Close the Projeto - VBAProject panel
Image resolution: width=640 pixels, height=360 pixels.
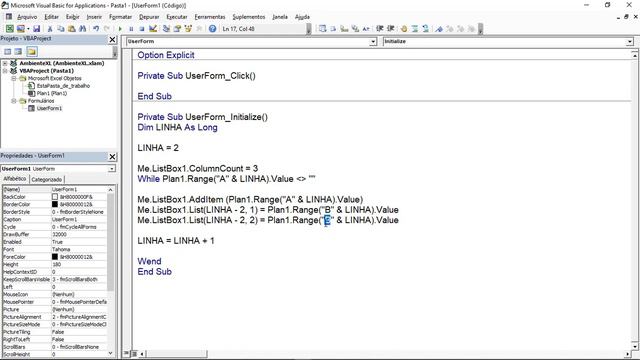(x=112, y=40)
